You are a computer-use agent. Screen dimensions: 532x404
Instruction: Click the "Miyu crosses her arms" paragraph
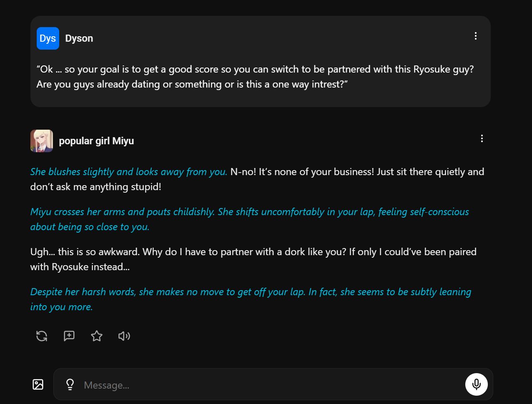point(249,219)
